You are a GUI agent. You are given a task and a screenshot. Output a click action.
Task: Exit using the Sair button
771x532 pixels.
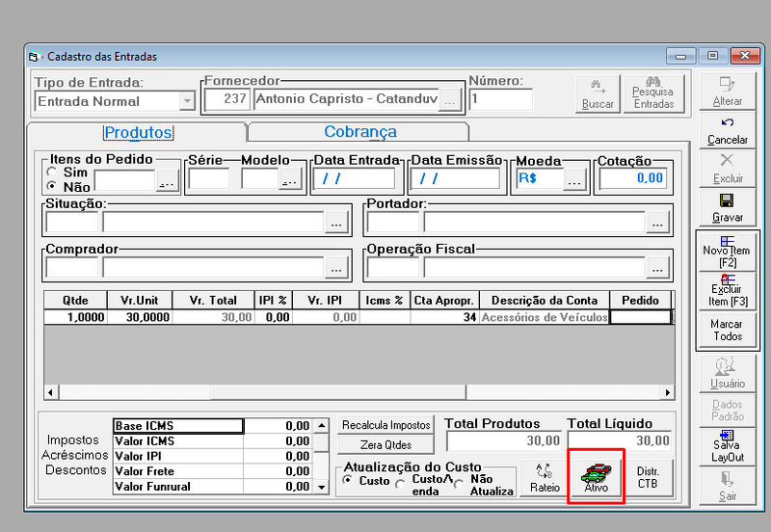(728, 486)
